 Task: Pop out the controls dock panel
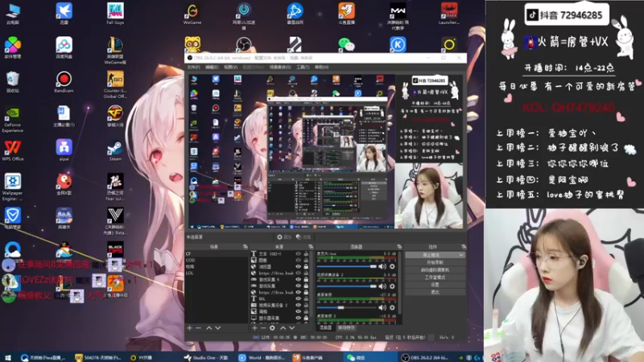click(464, 247)
